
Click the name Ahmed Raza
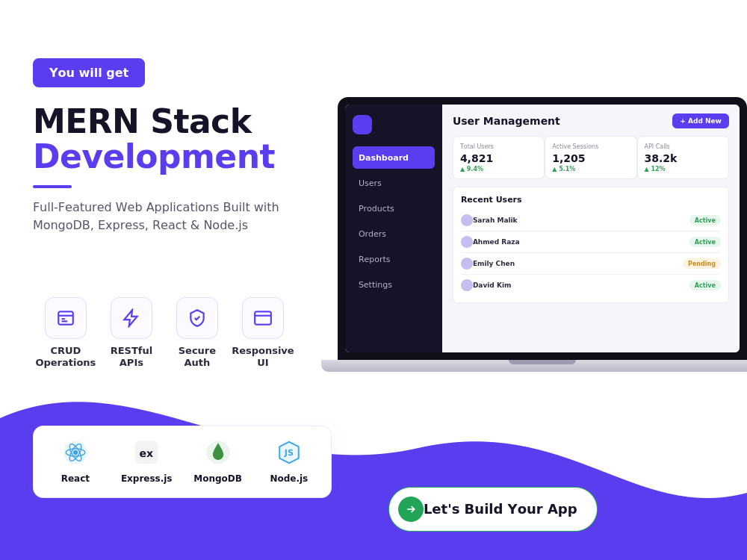tap(496, 242)
